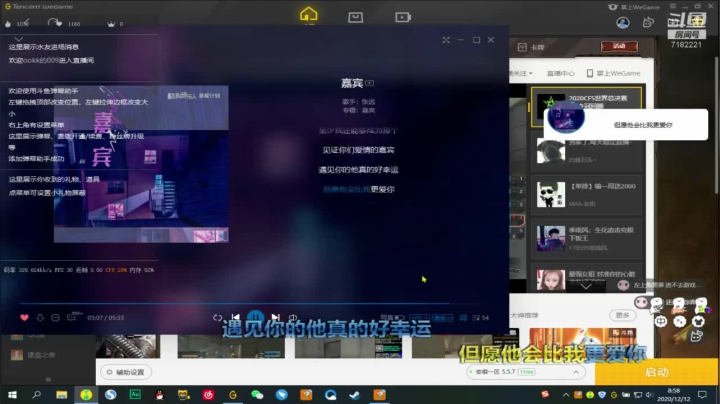720x404 pixels.
Task: Open 生化追击 stream card
Action: [586, 238]
